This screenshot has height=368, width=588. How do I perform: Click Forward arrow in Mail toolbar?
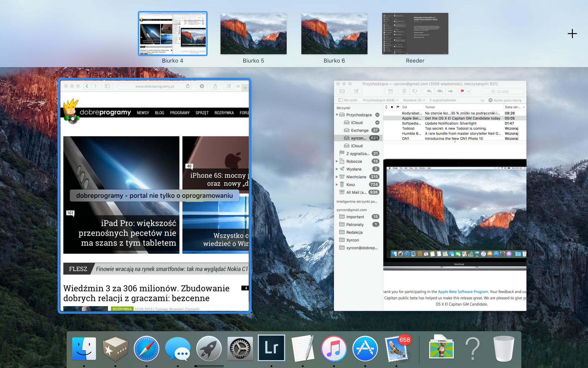pyautogui.click(x=451, y=91)
